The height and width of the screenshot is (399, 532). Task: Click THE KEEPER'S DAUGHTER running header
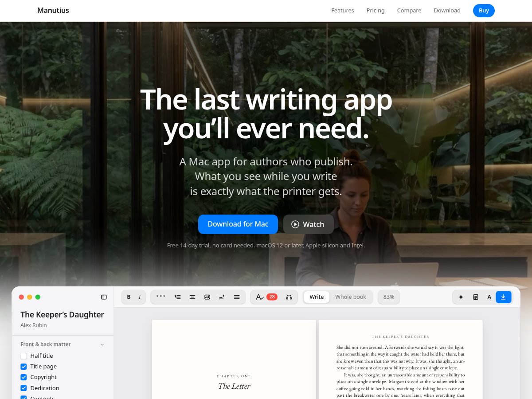pyautogui.click(x=401, y=337)
